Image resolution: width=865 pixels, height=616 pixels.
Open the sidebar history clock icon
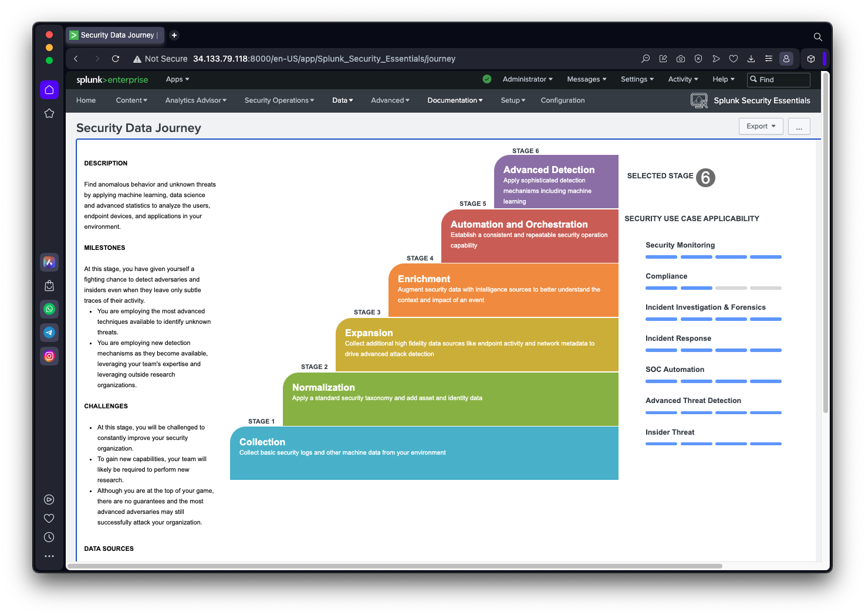coord(49,537)
